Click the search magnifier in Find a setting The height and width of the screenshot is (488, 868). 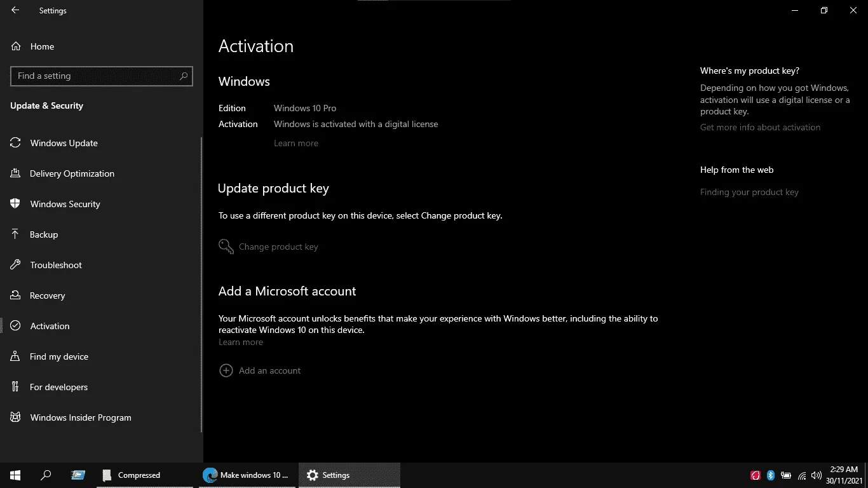pos(184,76)
